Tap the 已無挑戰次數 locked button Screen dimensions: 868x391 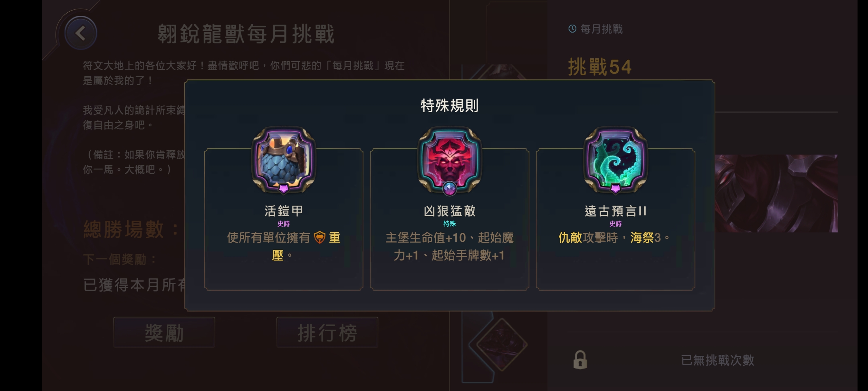click(x=702, y=360)
